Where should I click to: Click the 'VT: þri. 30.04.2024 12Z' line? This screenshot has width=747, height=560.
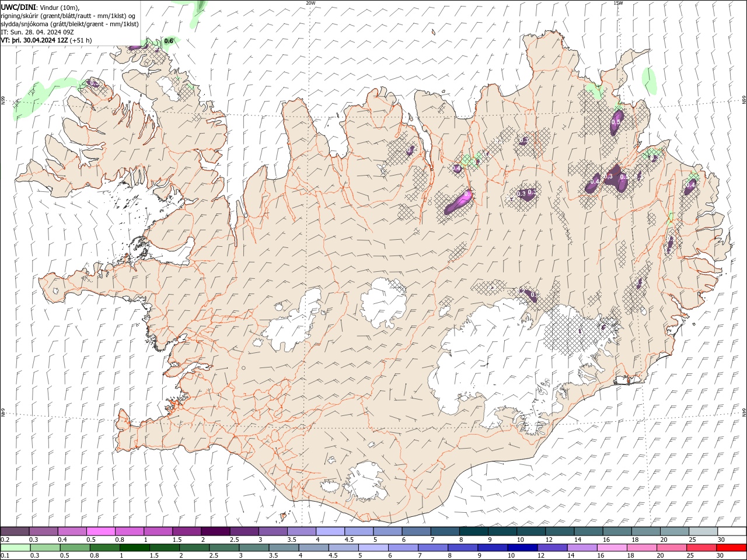point(34,40)
